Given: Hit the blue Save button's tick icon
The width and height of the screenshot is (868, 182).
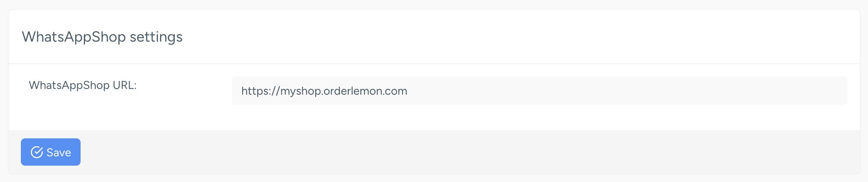Looking at the screenshot, I should 37,152.
